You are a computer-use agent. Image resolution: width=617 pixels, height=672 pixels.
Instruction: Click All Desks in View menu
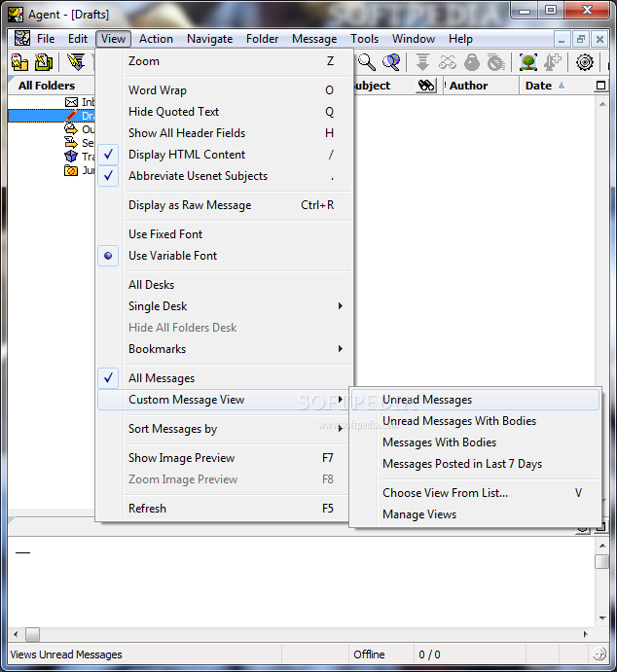[224, 285]
